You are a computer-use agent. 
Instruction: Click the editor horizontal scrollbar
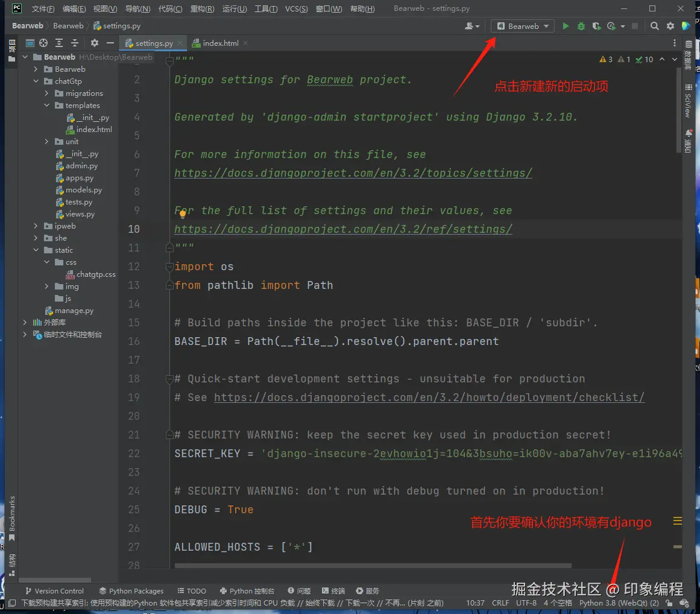[x=373, y=566]
